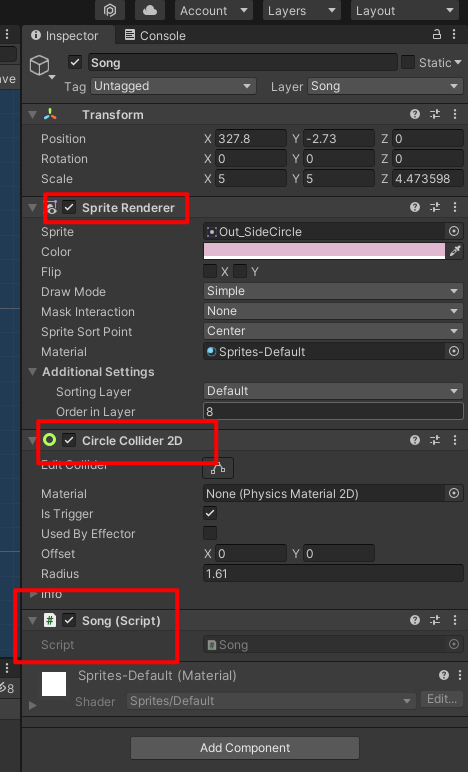The image size is (468, 772).
Task: Toggle the Is Trigger checkbox
Action: [x=210, y=514]
